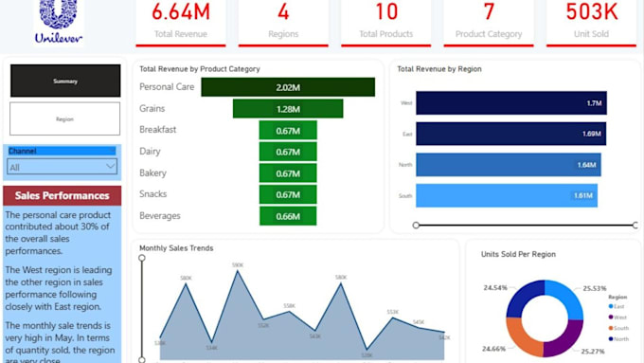
Task: Open the Summary page button
Action: click(x=65, y=81)
